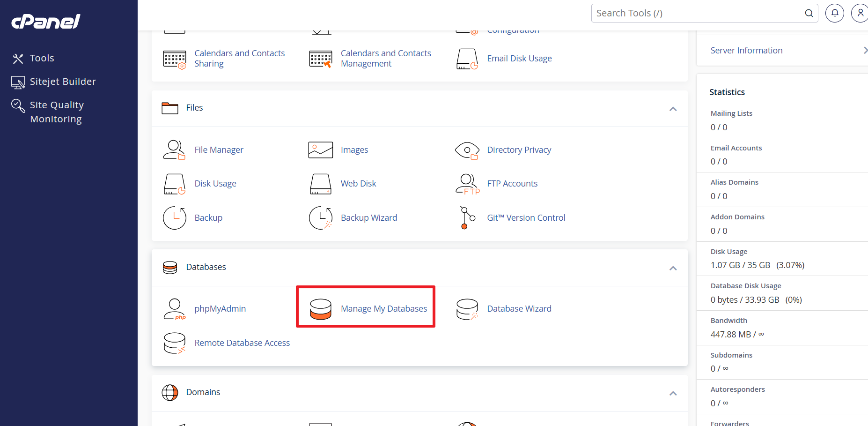Open phpMyAdmin link

220,309
